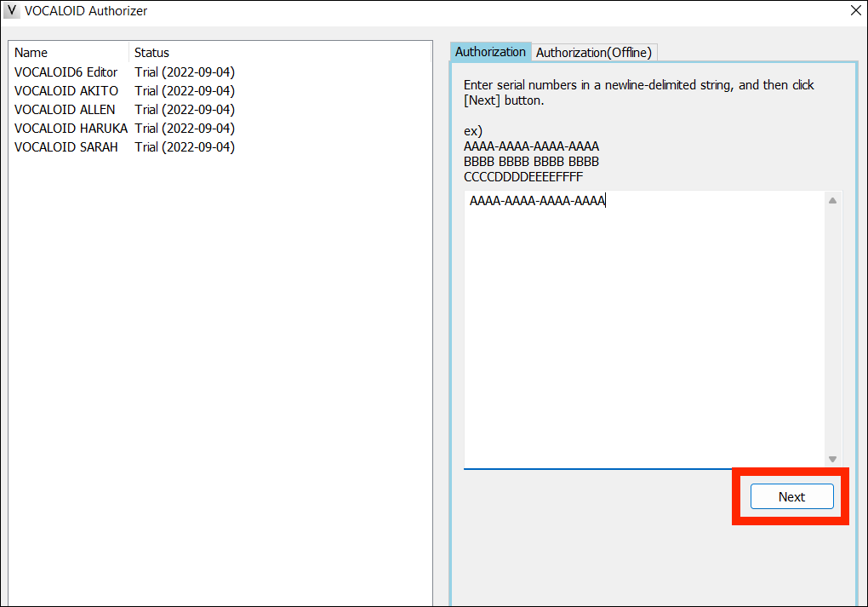Select the VOCALOID HARUKA entry

tap(70, 128)
